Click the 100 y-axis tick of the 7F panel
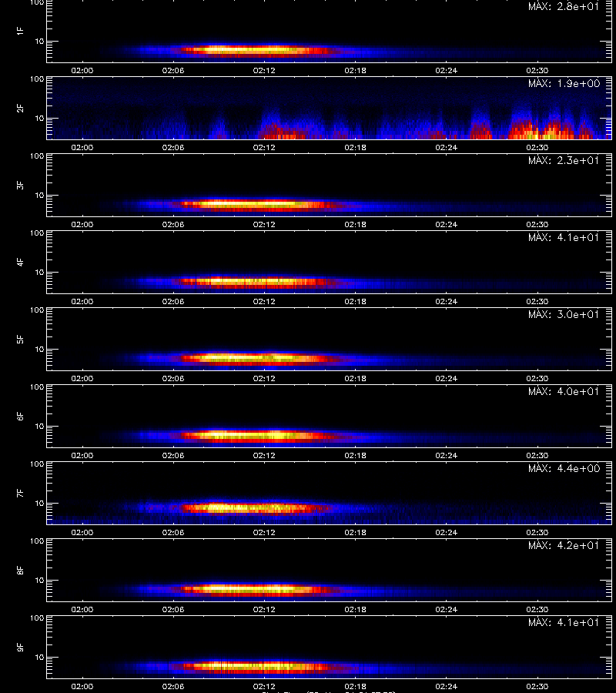The width and height of the screenshot is (616, 693). coord(37,464)
